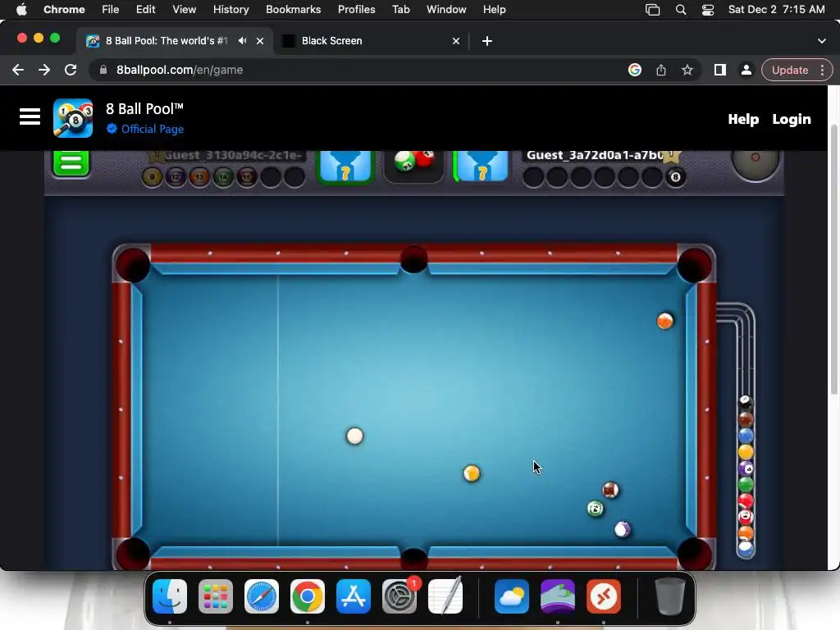The height and width of the screenshot is (630, 840).
Task: Go forward to next page
Action: (x=44, y=70)
